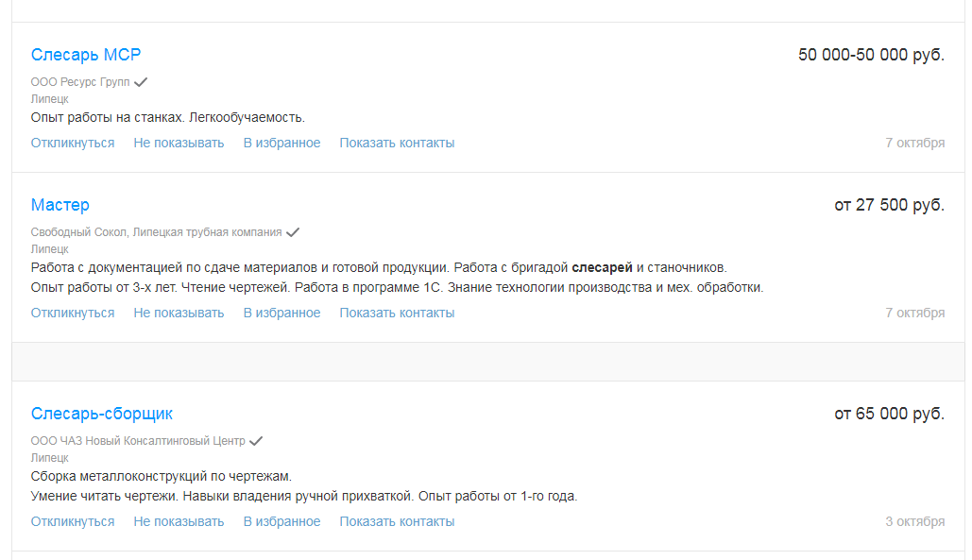Open the Слесарь-сборщик vacancy title
Image resolution: width=972 pixels, height=560 pixels.
click(101, 414)
